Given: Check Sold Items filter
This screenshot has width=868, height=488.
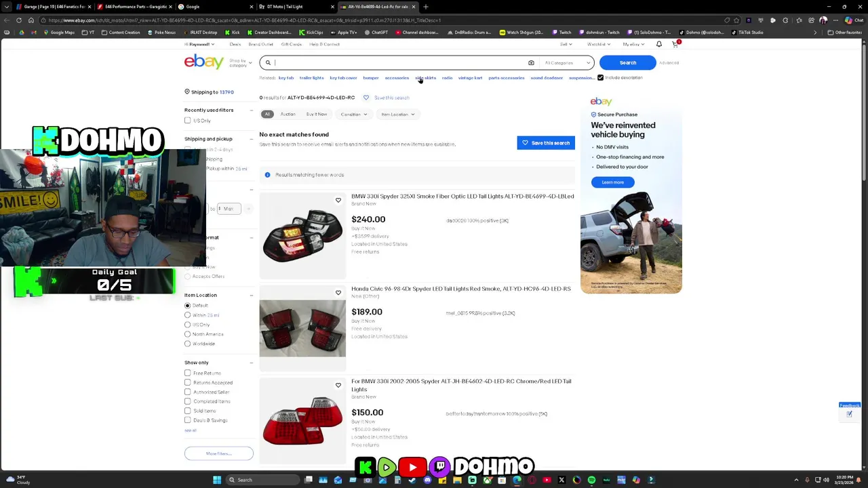Looking at the screenshot, I should [x=188, y=411].
